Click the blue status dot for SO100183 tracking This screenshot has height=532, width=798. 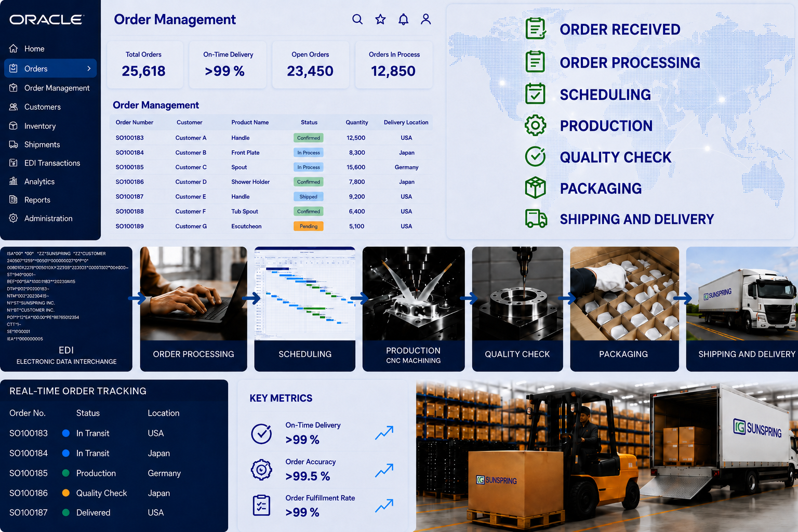tap(66, 433)
